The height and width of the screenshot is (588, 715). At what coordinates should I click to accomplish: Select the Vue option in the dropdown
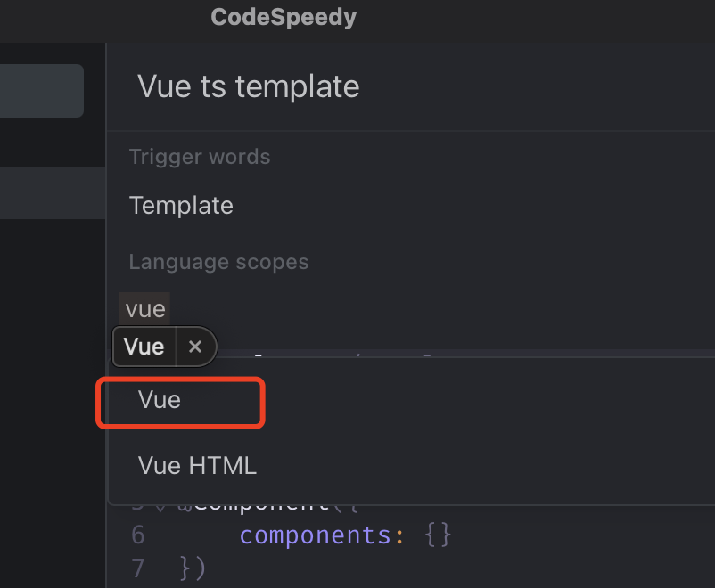(160, 400)
